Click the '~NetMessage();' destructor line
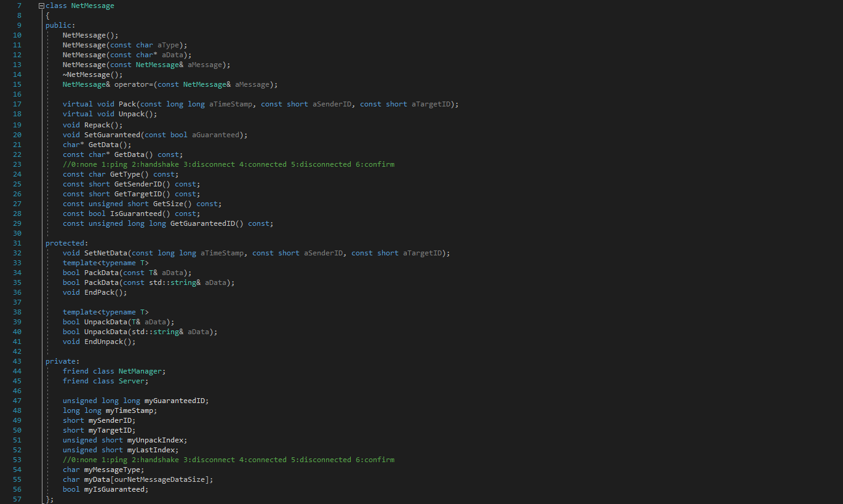 coord(93,74)
